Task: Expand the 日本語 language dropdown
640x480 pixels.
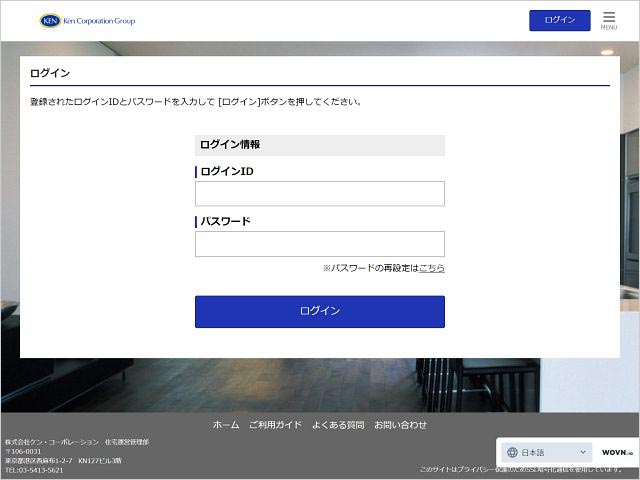Action: (x=546, y=453)
